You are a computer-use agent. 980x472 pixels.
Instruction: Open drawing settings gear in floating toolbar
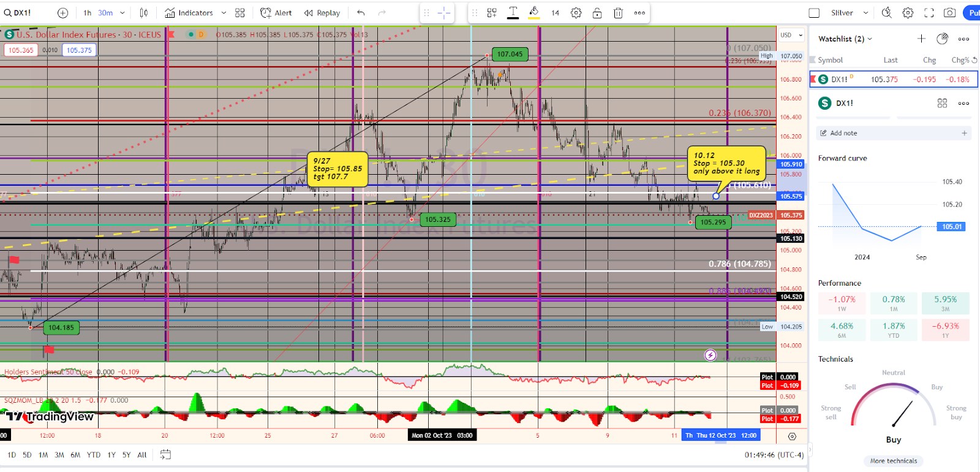(x=576, y=13)
